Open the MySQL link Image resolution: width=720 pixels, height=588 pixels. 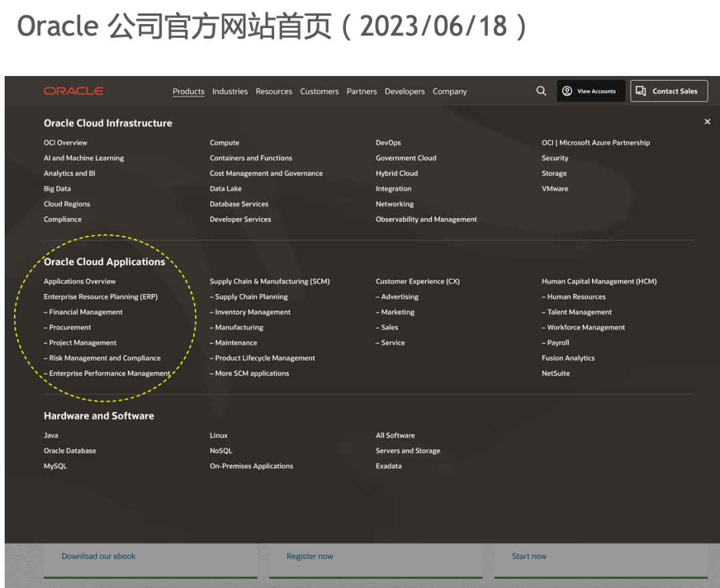[55, 467]
